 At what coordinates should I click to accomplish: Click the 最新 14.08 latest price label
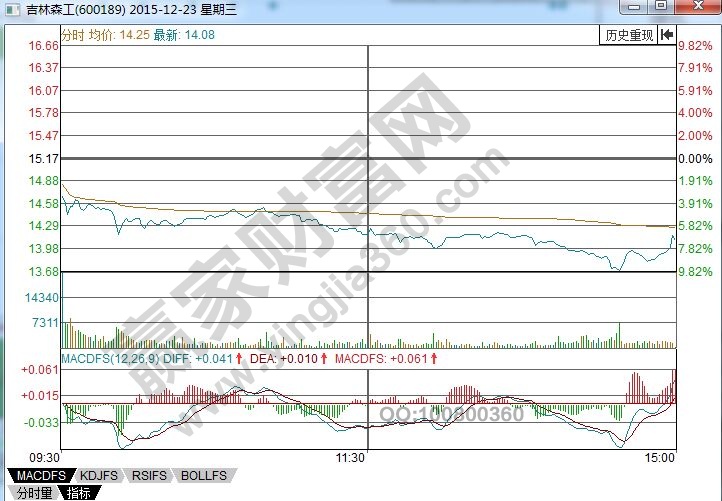coord(184,34)
